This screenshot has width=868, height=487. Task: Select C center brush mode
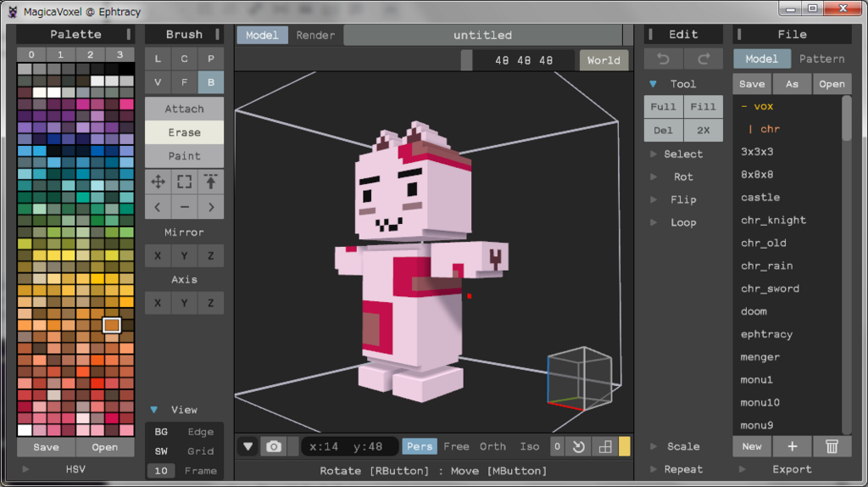[x=184, y=59]
